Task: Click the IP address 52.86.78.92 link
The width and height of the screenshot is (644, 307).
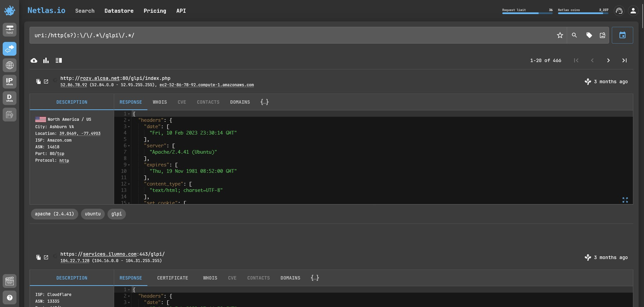Action: [x=74, y=85]
